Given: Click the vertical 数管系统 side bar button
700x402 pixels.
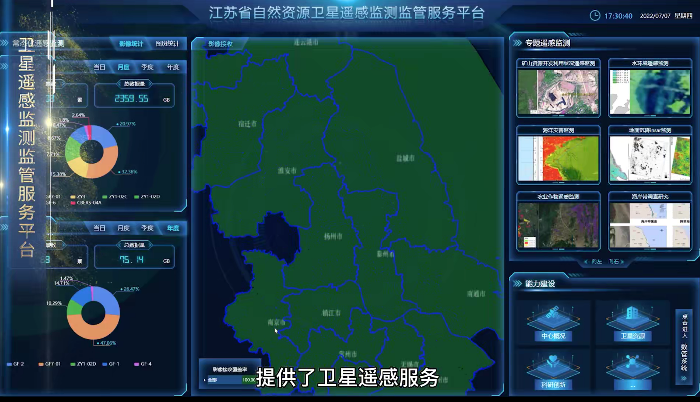Looking at the screenshot, I should tap(683, 346).
